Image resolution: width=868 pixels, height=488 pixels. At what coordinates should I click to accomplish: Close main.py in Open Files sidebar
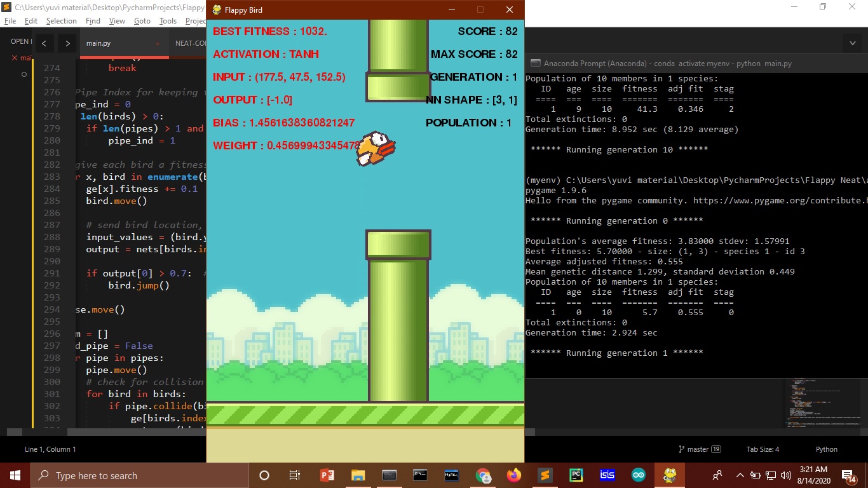tap(15, 58)
